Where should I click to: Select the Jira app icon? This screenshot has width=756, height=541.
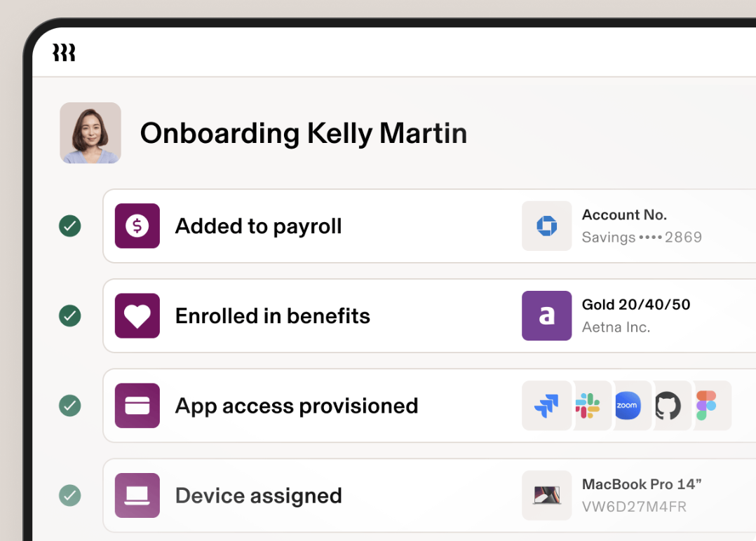click(x=547, y=405)
